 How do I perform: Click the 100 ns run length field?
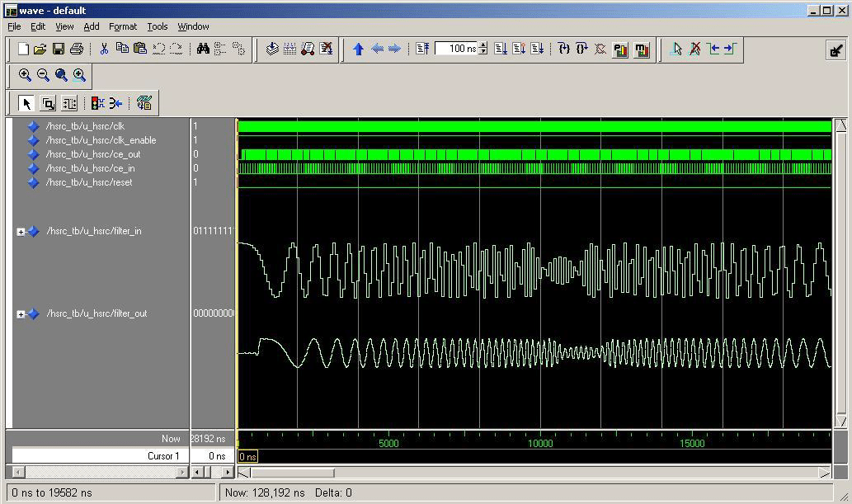(x=456, y=49)
